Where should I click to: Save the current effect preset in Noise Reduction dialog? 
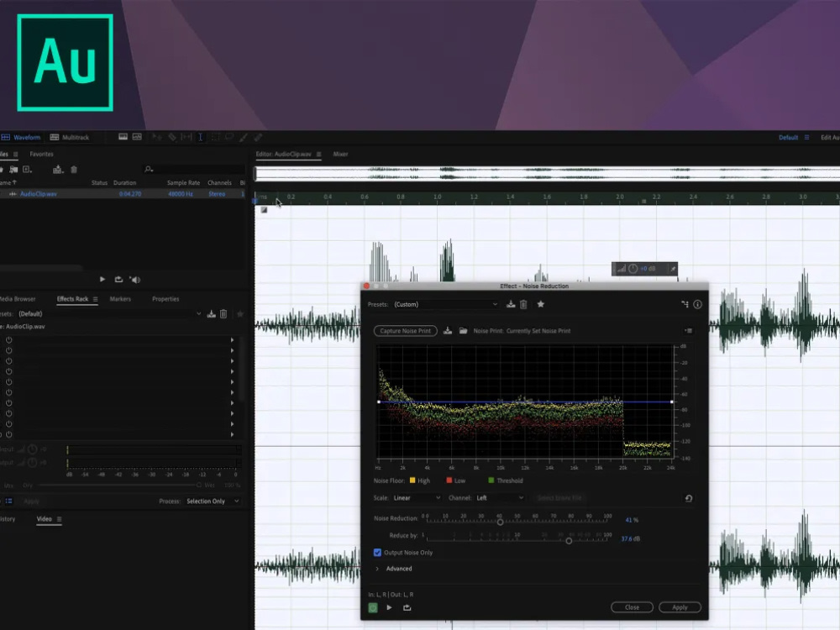(511, 304)
